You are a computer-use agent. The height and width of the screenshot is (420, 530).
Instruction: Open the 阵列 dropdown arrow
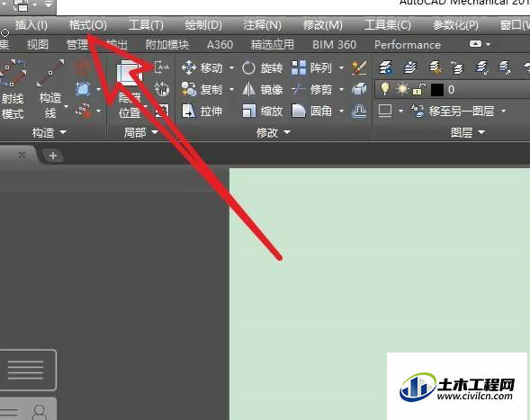pyautogui.click(x=341, y=68)
